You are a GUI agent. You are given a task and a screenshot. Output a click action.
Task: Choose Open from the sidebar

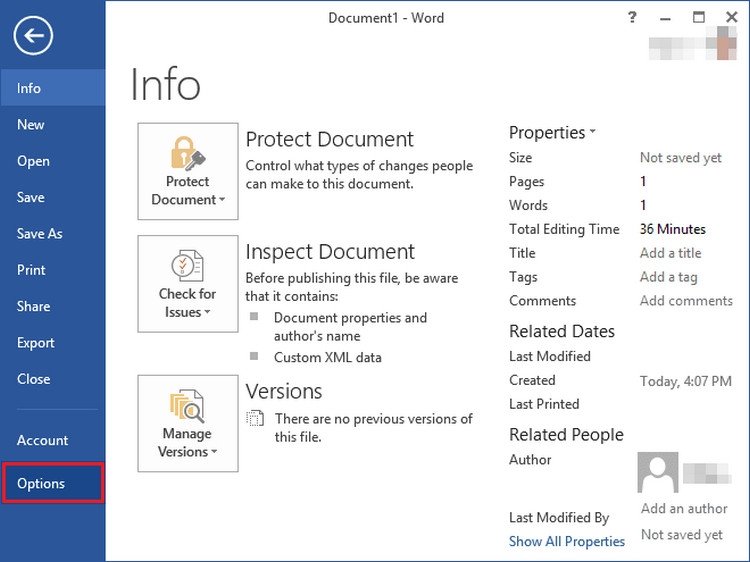point(53,161)
